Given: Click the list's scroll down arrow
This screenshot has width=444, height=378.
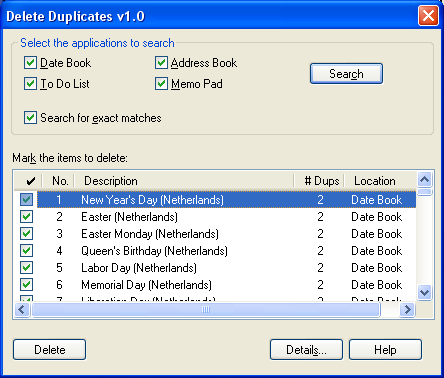Looking at the screenshot, I should [425, 293].
